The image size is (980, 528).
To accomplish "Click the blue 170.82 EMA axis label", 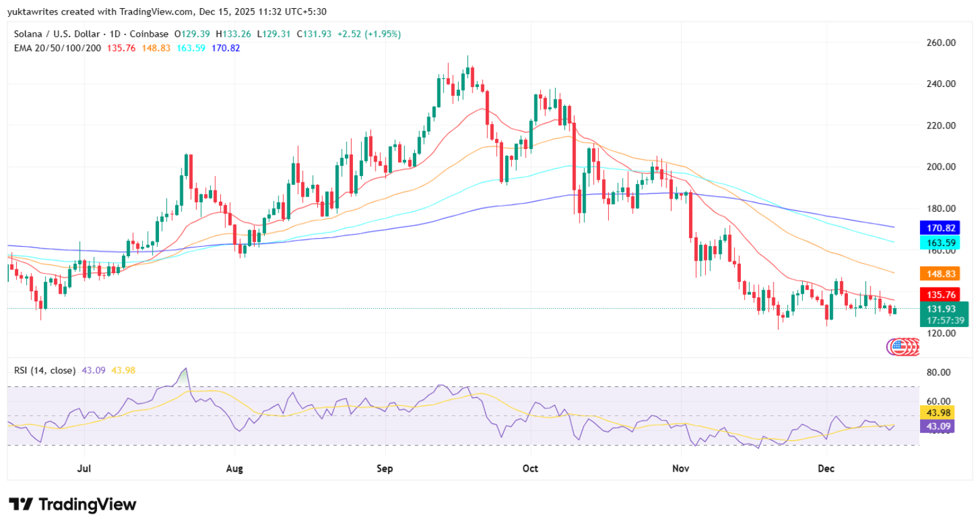I will (x=940, y=228).
